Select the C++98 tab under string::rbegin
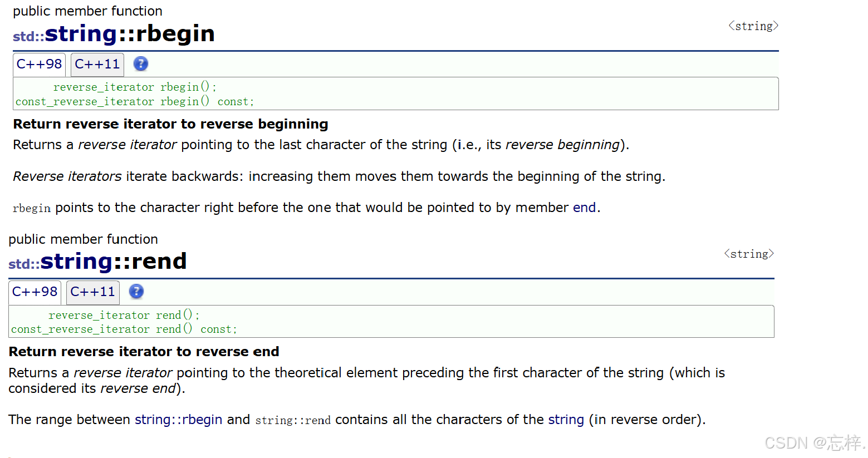Image resolution: width=868 pixels, height=458 pixels. pyautogui.click(x=39, y=65)
